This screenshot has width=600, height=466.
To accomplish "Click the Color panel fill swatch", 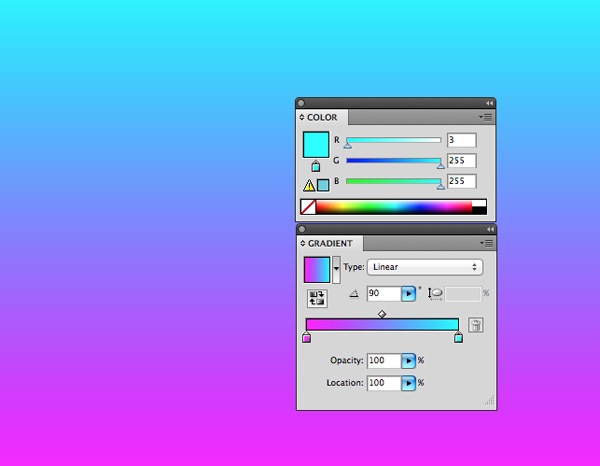I will coord(316,145).
